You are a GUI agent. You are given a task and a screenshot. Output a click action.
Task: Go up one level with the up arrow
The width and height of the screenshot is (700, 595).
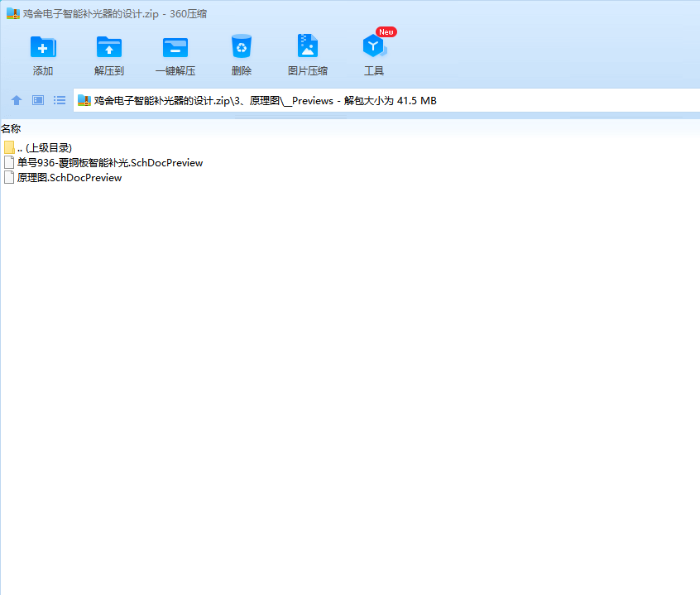tap(17, 100)
